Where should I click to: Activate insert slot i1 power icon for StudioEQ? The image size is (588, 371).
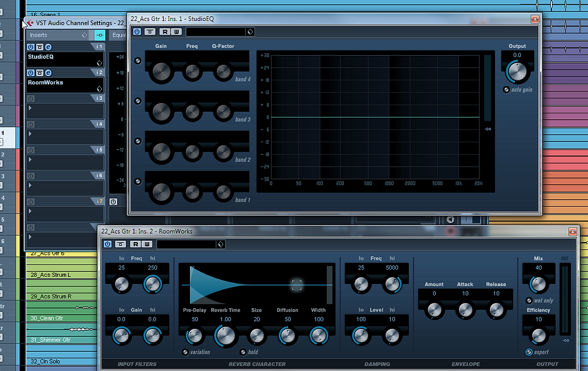tap(31, 47)
